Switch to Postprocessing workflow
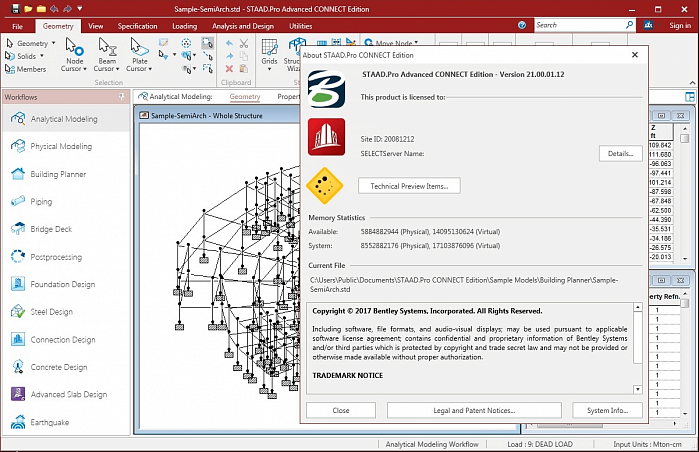699x452 pixels. tap(66, 257)
